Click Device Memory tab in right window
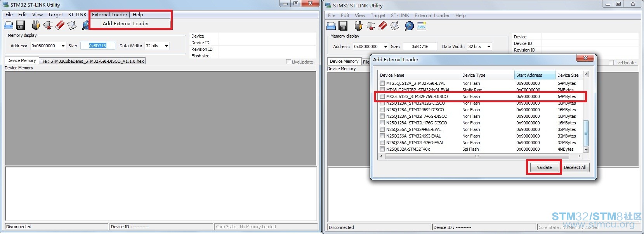Viewport: 644px width, 234px height. [344, 62]
